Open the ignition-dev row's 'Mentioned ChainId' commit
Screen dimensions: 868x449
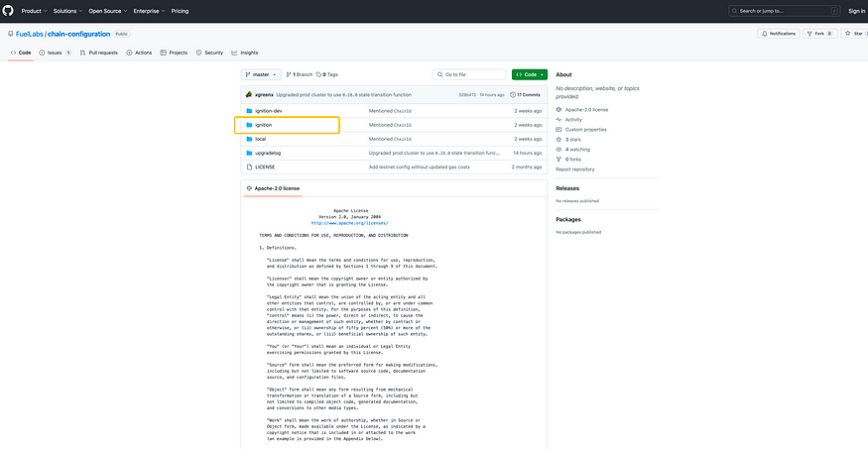(390, 111)
